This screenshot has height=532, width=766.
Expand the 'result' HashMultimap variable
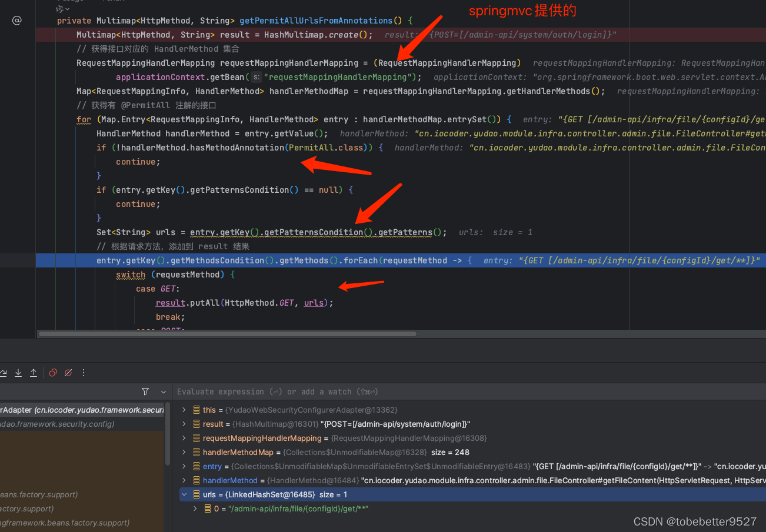[184, 424]
